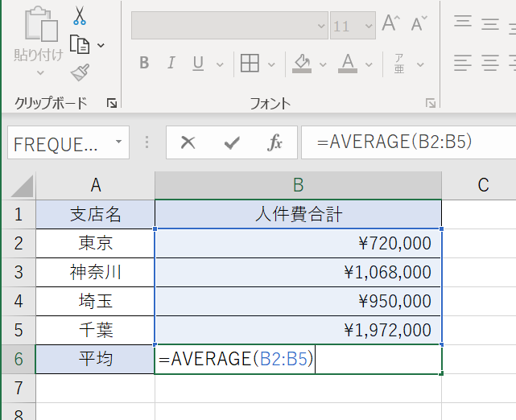
Task: Toggle Italic formatting
Action: pos(171,63)
